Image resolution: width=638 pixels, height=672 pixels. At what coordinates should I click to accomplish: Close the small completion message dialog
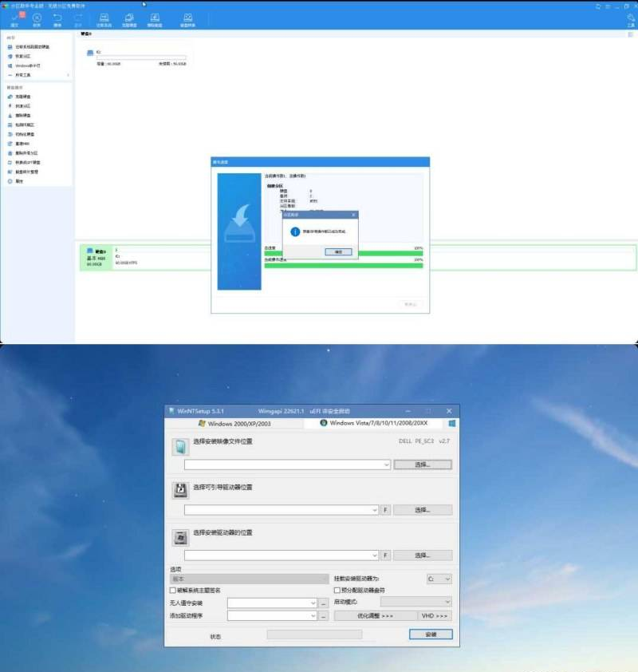click(353, 215)
